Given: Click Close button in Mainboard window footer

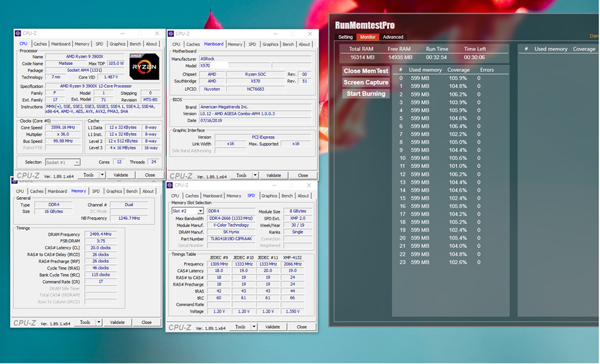Looking at the screenshot, I should [x=302, y=175].
